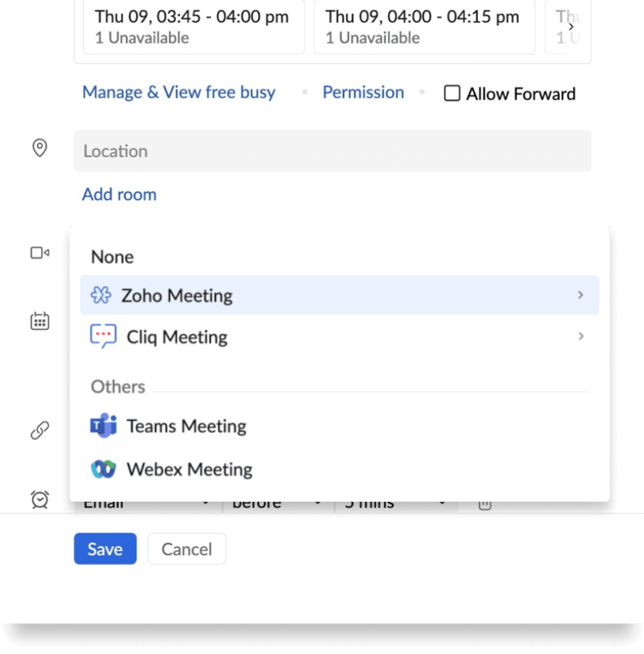The height and width of the screenshot is (654, 644).
Task: Click the Zoho Meeting logo icon
Action: [101, 295]
